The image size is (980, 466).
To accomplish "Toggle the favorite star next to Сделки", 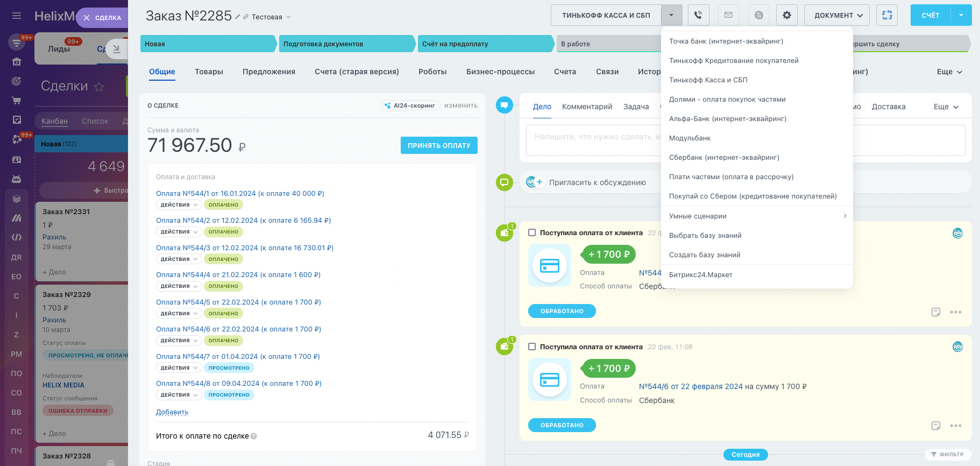I will (x=99, y=87).
